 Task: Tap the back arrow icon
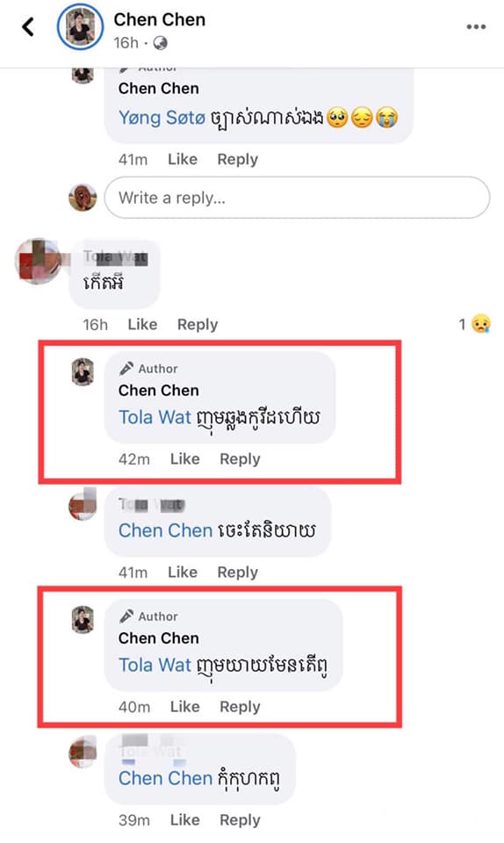28,26
